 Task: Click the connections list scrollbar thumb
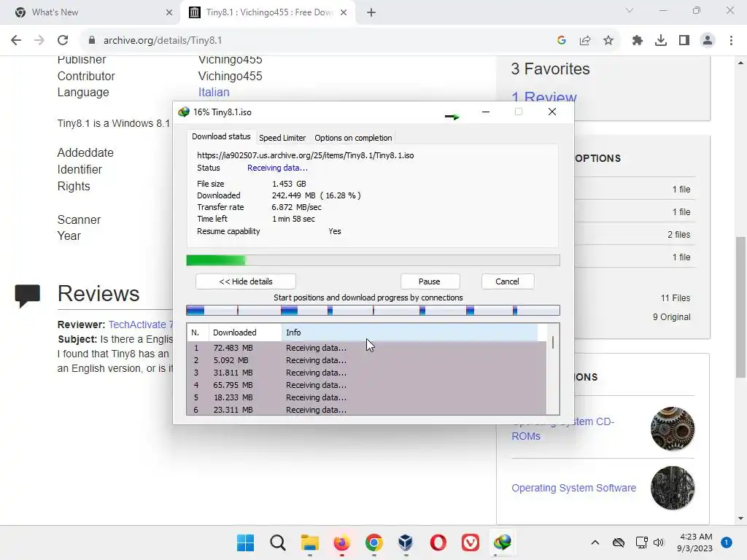(x=553, y=343)
